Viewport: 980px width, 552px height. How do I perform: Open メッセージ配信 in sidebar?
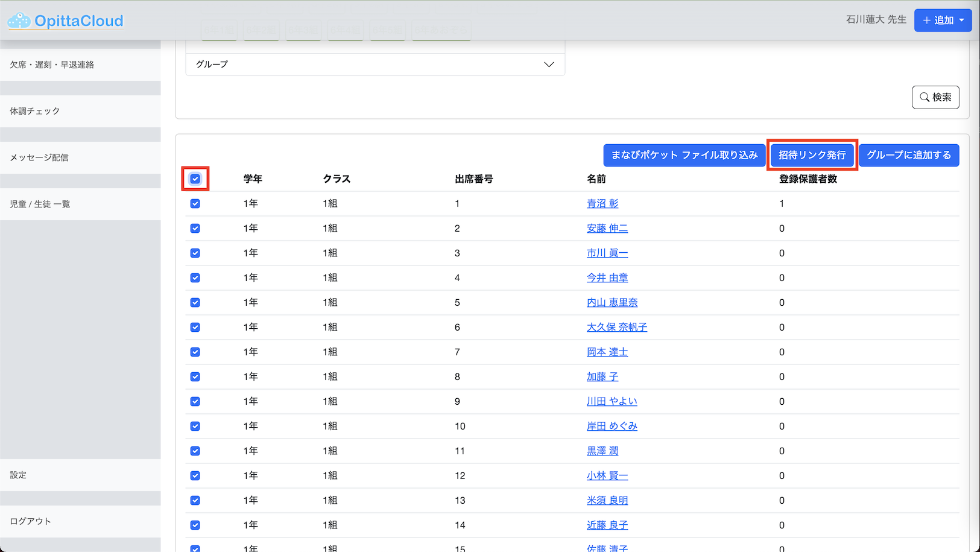point(80,157)
